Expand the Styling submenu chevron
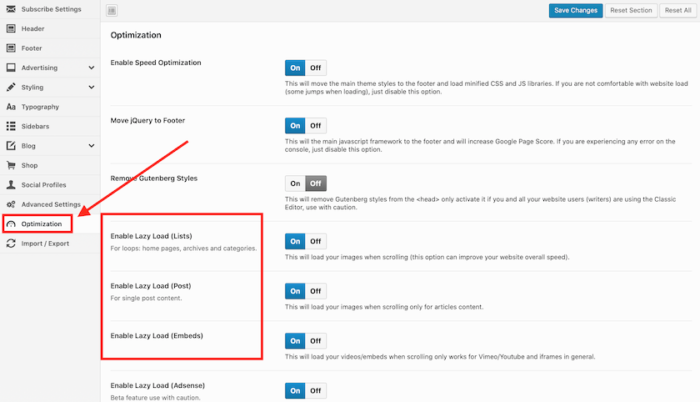 click(x=92, y=87)
